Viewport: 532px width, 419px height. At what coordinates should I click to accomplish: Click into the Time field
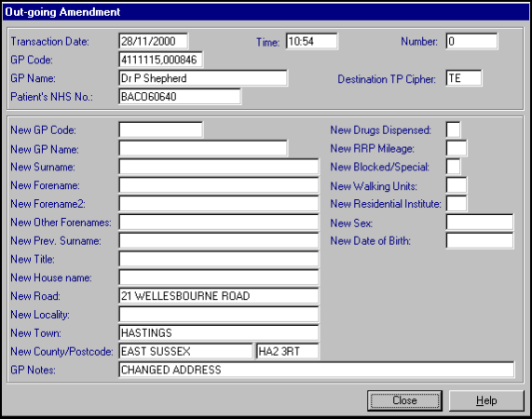click(311, 41)
